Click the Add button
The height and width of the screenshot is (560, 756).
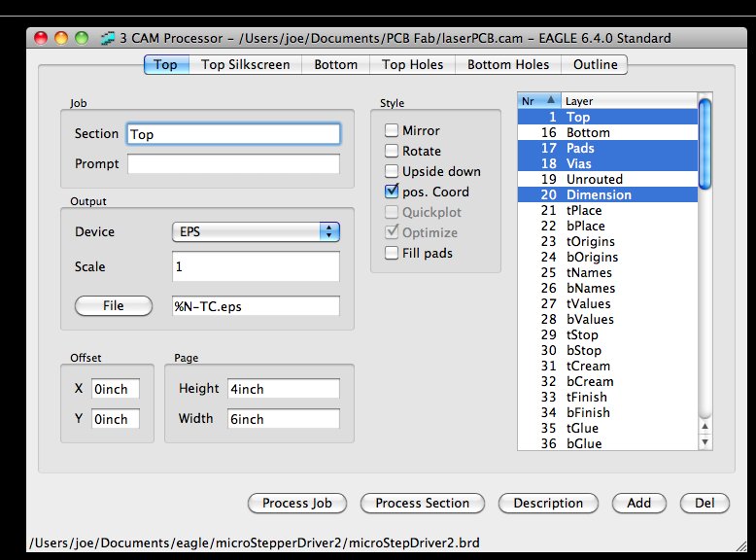(638, 503)
